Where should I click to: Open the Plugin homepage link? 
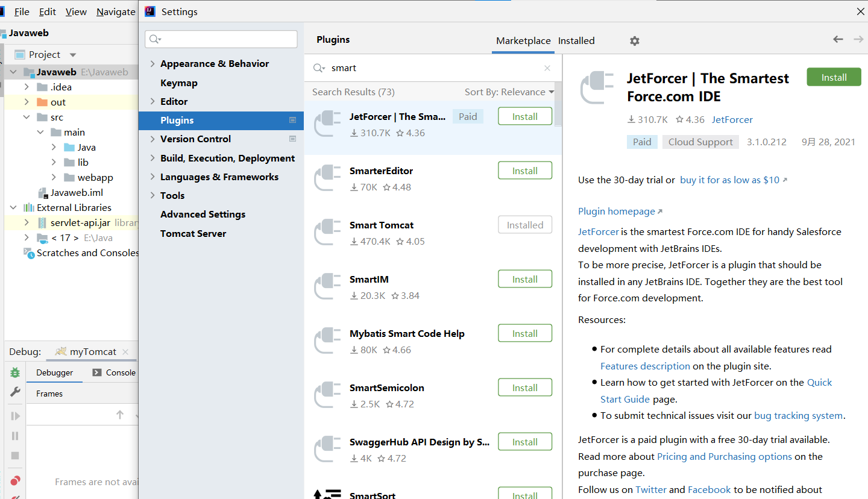click(620, 212)
